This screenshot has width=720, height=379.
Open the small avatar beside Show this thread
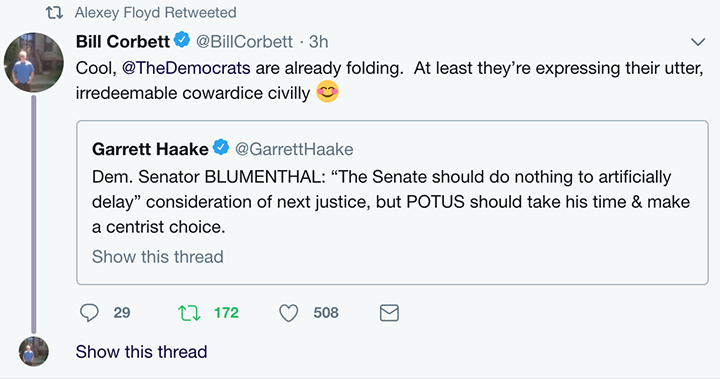pos(34,351)
